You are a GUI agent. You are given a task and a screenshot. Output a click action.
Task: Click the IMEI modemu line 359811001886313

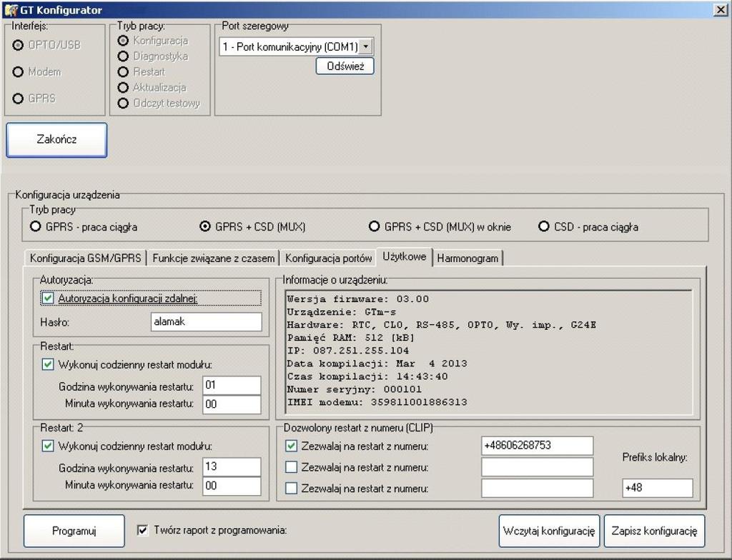pos(377,402)
